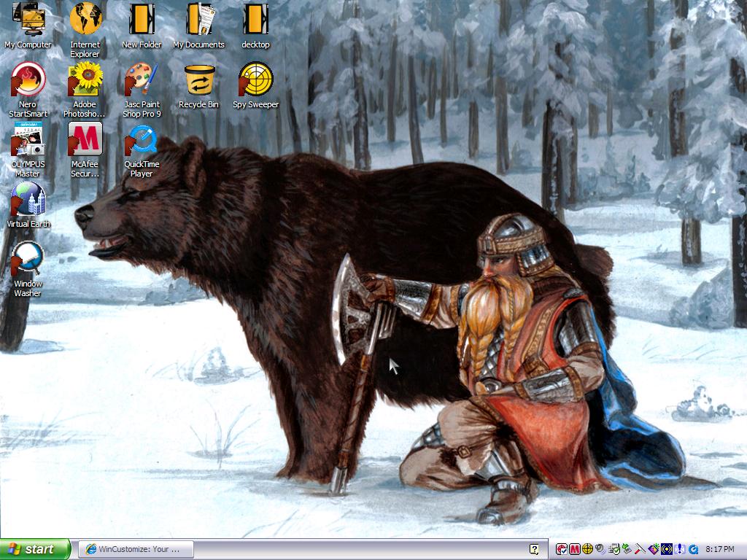Select the Adobe Photoshop sunflower icon
The image size is (747, 560).
point(85,90)
